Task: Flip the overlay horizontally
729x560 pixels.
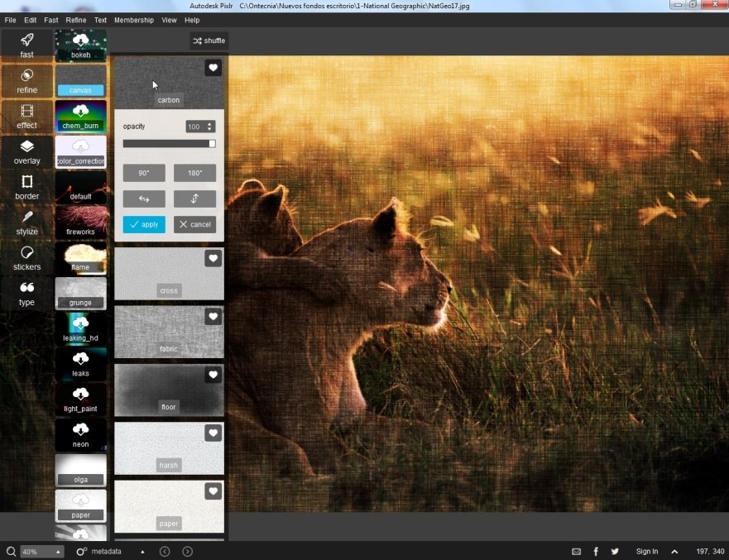Action: point(144,199)
